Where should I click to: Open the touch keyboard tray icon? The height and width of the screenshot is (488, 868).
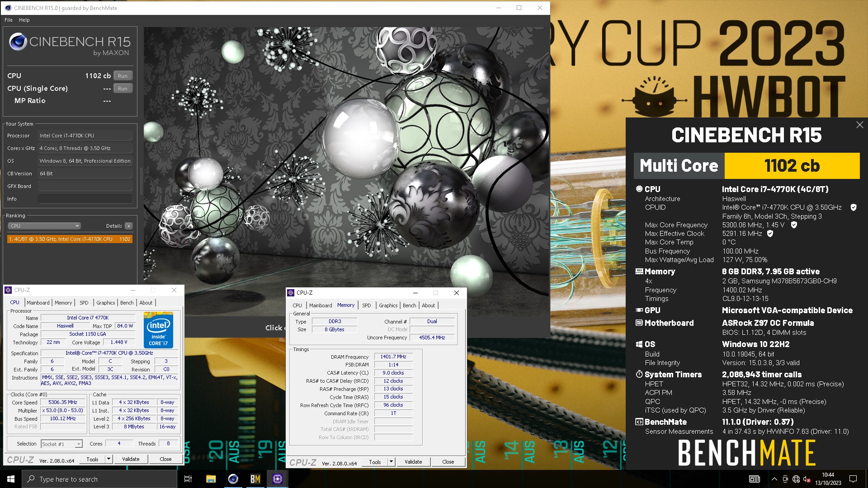[754, 479]
